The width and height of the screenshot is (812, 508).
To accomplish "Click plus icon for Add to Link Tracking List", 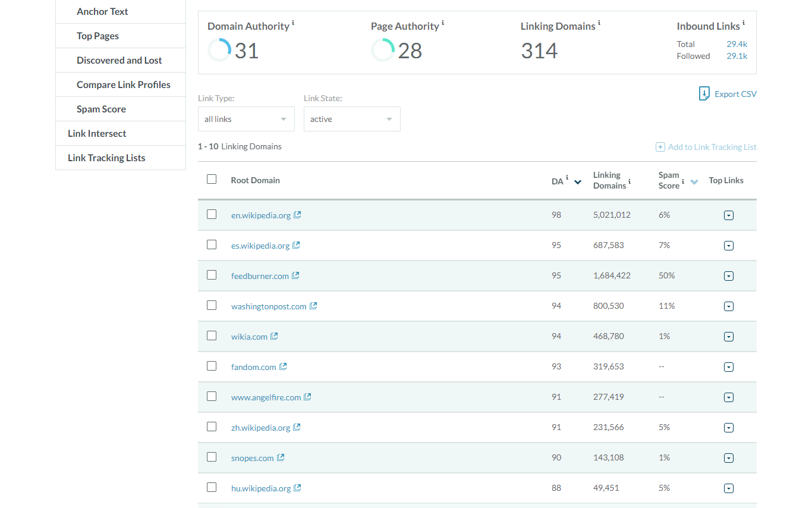I will pyautogui.click(x=660, y=147).
